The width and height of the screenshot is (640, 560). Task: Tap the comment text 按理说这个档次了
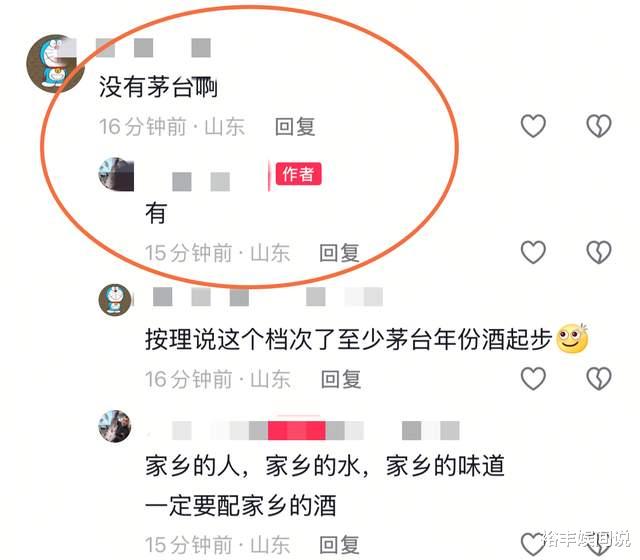[x=241, y=340]
